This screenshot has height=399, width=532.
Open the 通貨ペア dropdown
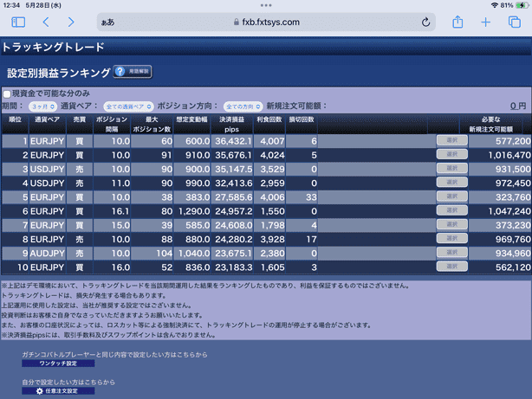coord(128,106)
